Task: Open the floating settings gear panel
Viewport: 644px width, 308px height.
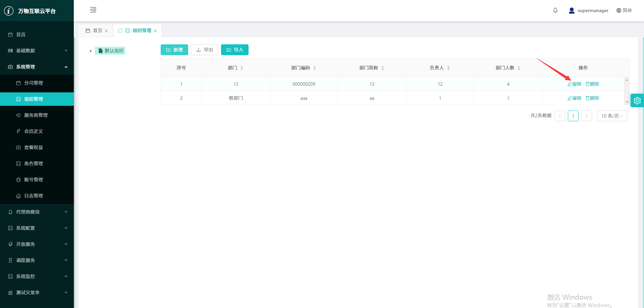Action: tap(637, 100)
